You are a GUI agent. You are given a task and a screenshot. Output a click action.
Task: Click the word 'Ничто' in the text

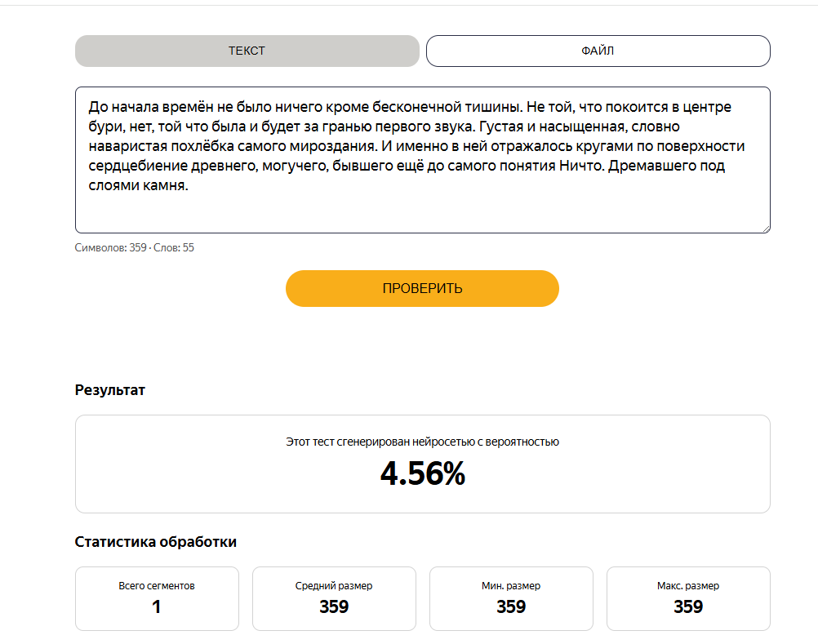pos(581,166)
